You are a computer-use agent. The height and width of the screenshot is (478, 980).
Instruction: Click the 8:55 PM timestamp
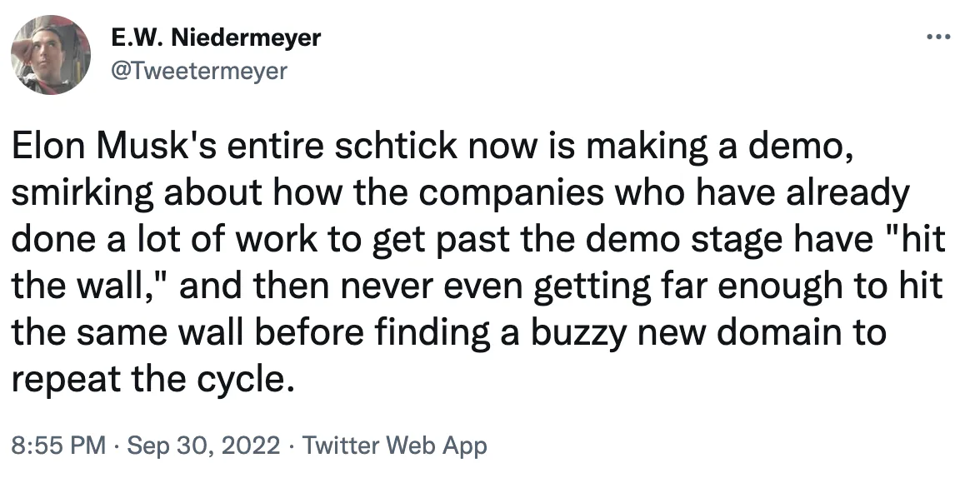click(58, 446)
